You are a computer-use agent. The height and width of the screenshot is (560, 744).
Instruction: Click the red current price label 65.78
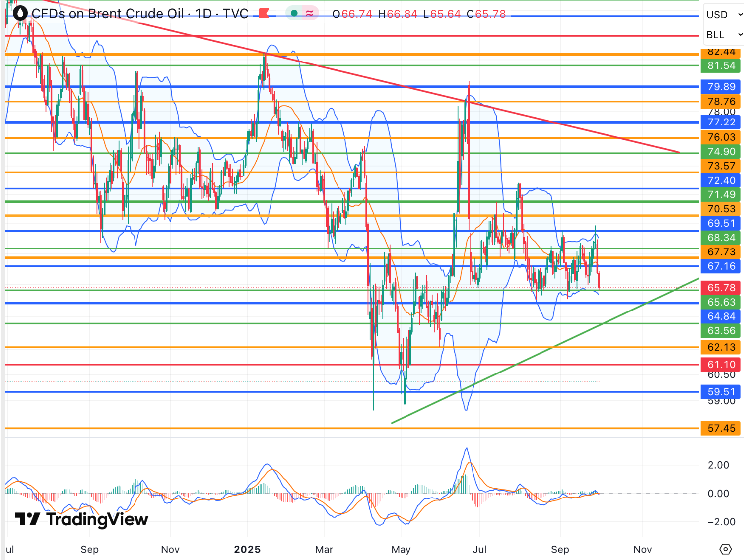(x=721, y=288)
